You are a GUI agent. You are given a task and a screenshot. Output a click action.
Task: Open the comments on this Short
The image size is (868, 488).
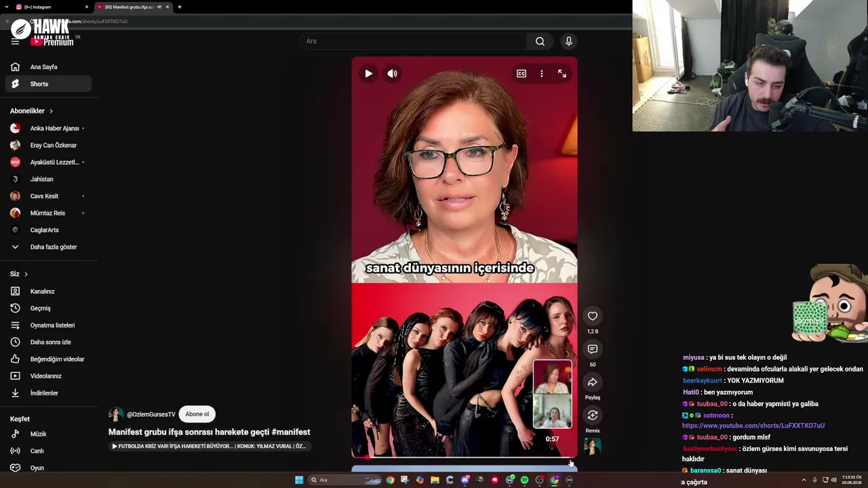pyautogui.click(x=593, y=349)
